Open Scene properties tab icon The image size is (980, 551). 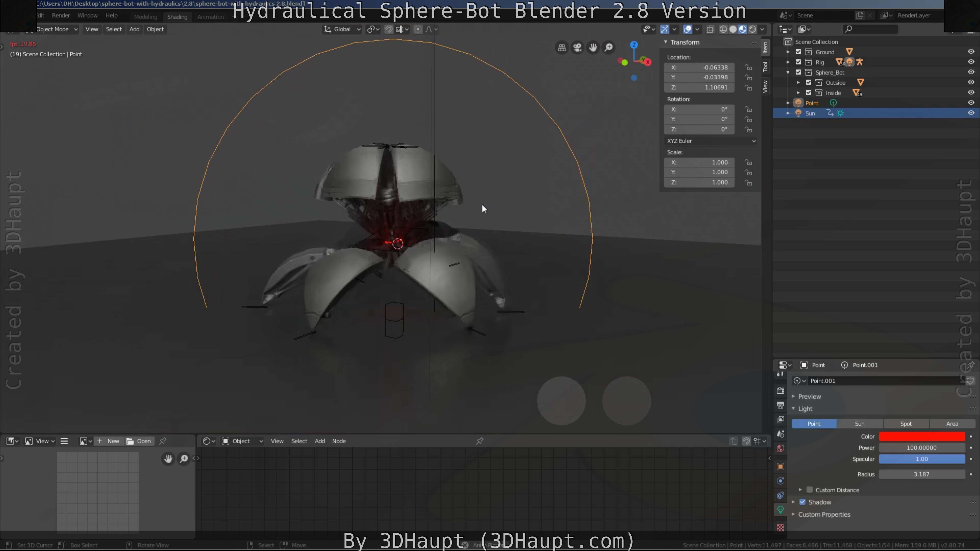(x=780, y=434)
